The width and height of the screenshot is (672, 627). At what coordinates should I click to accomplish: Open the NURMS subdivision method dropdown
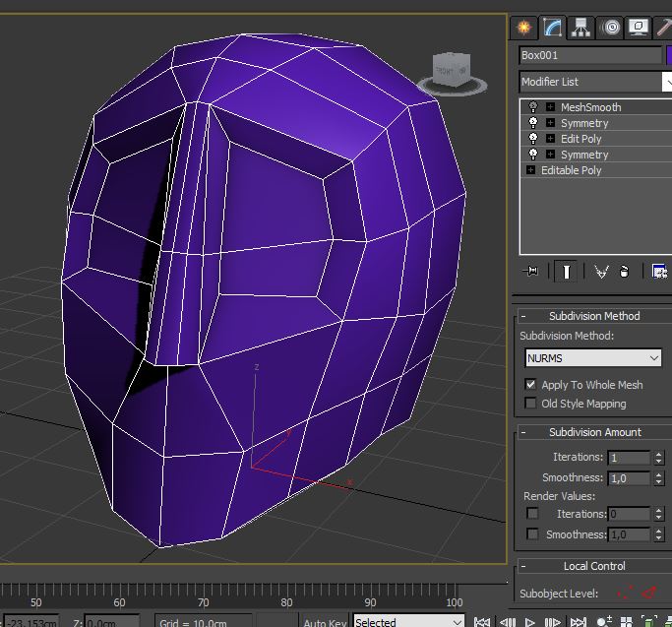pos(593,358)
